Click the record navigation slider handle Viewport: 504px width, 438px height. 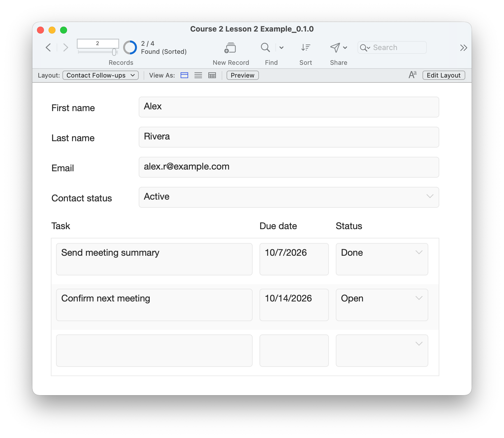[x=114, y=52]
